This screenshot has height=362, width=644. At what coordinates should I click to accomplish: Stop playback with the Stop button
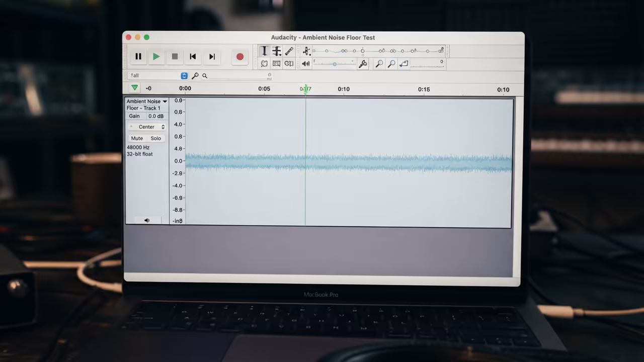tap(175, 57)
